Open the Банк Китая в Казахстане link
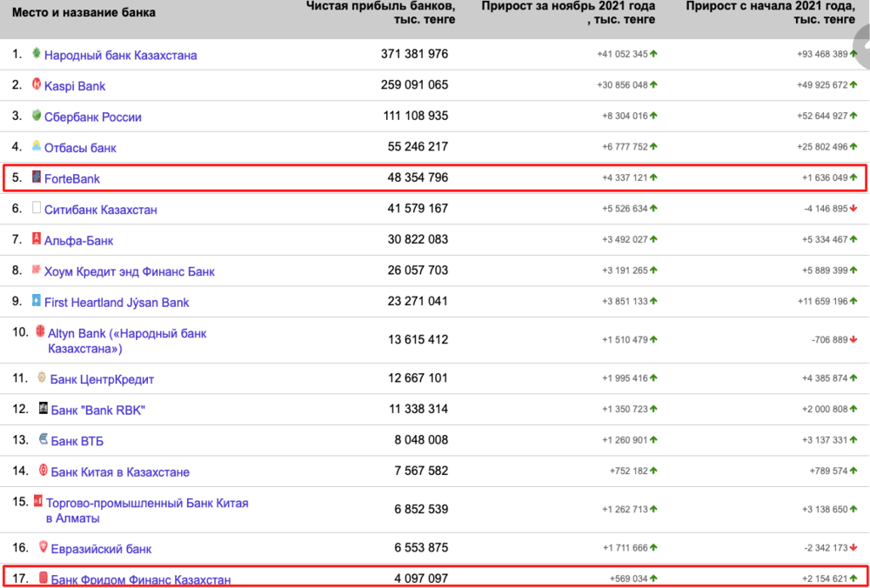 click(120, 472)
